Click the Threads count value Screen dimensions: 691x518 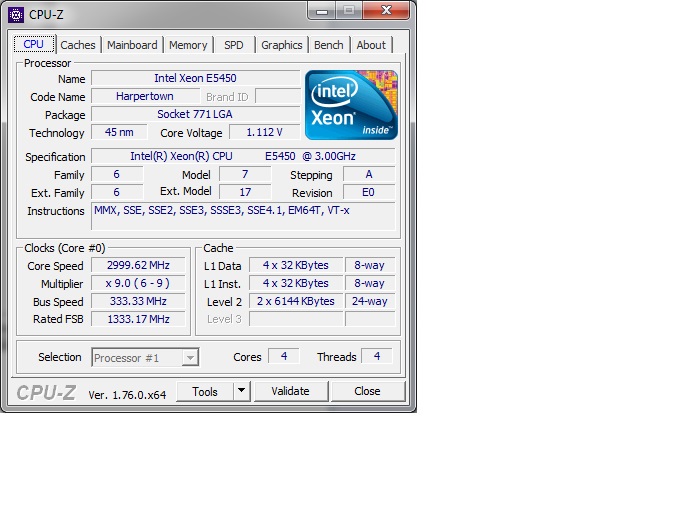point(377,356)
